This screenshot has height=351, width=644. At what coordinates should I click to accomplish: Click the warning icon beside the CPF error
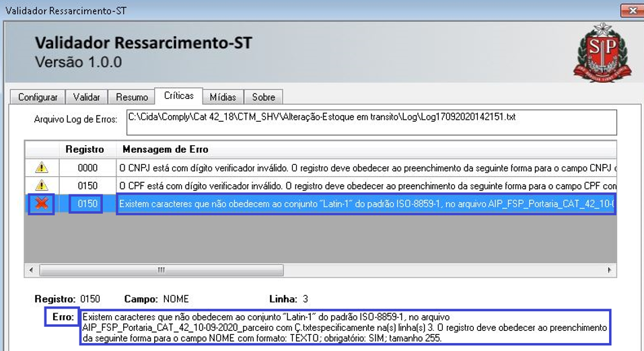coord(42,186)
